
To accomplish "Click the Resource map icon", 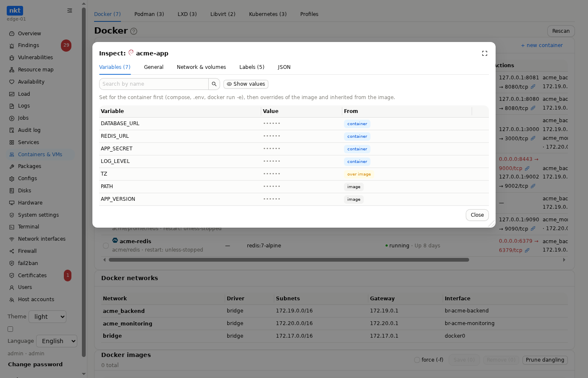I will click(12, 70).
